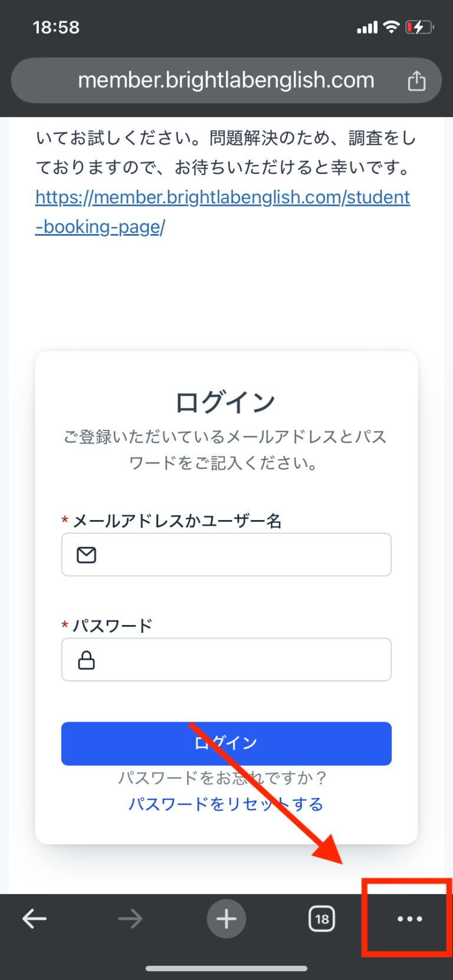
Task: Tap the 18:58 clock in status bar
Action: tap(56, 27)
